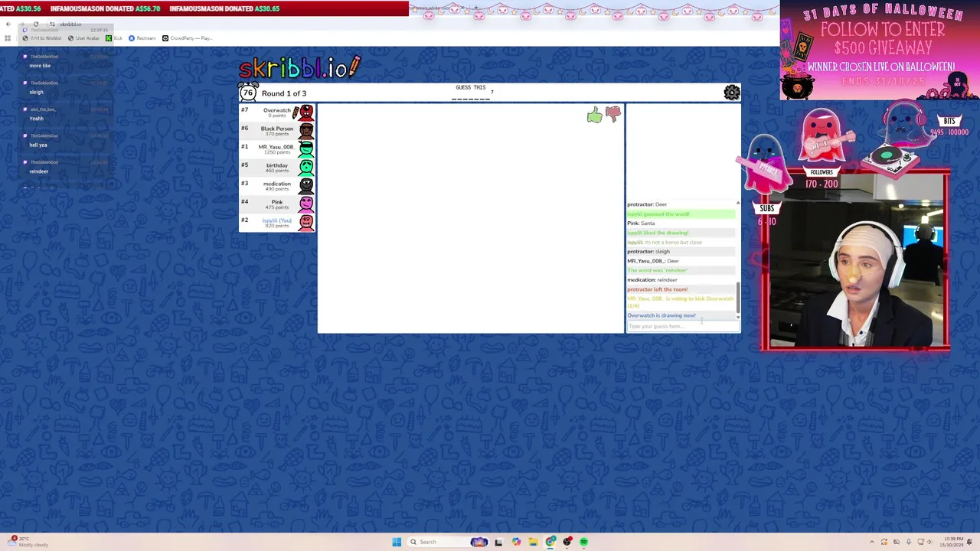This screenshot has height=551, width=980.
Task: Click the skribbl.io logo
Action: click(299, 67)
